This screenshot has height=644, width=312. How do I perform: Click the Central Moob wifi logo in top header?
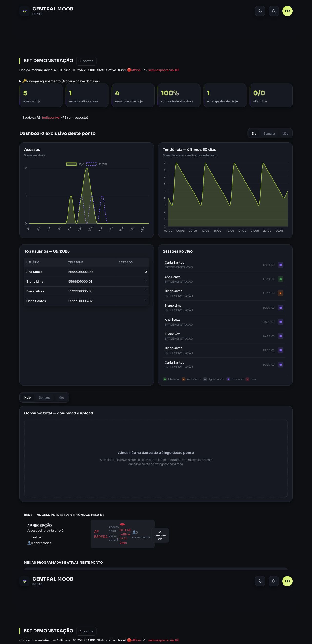click(x=25, y=11)
